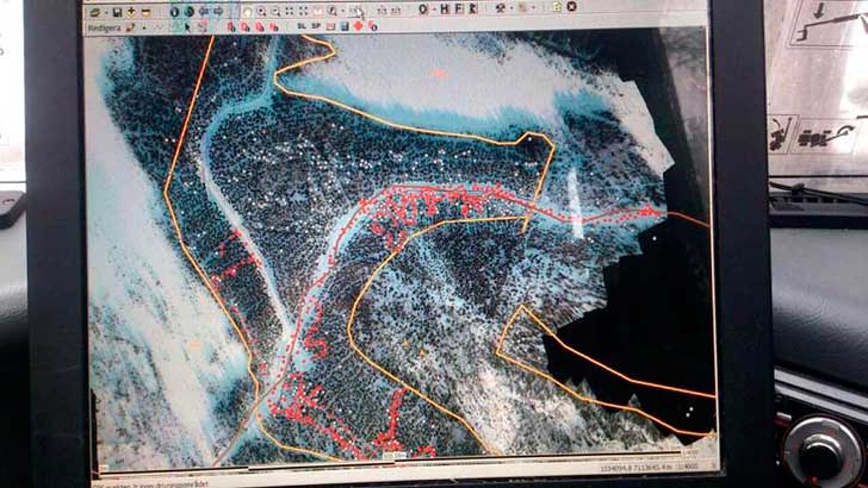Click the red circle X icon

(572, 7)
